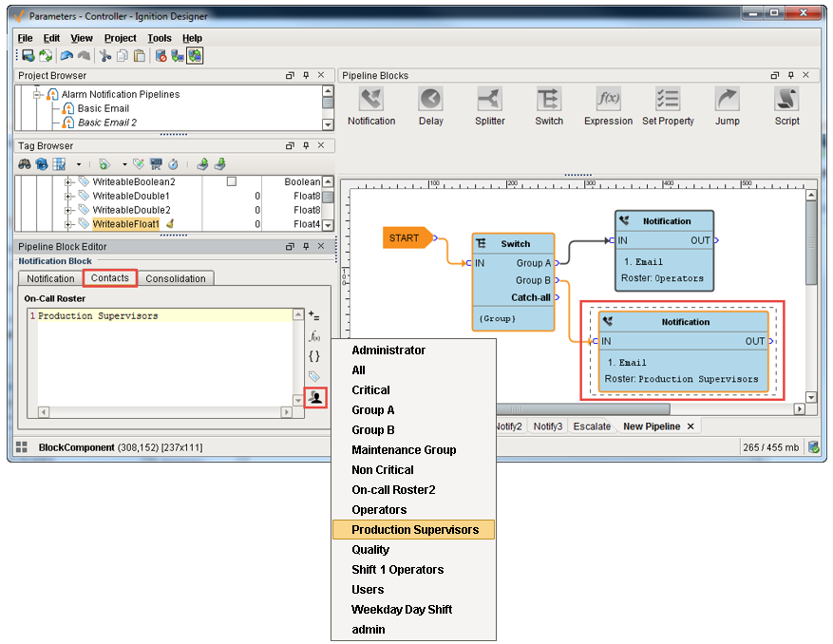
Task: Pick the Set Property pipeline block
Action: pyautogui.click(x=668, y=106)
